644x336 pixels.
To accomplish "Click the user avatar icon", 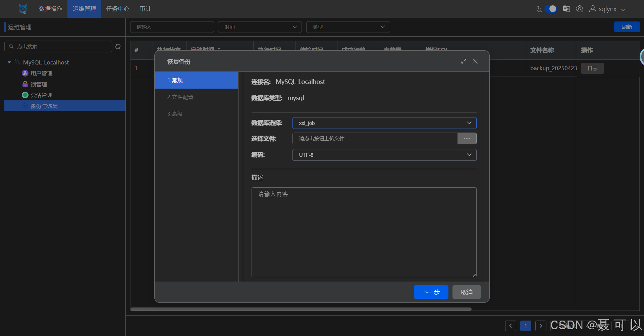I will coord(593,9).
